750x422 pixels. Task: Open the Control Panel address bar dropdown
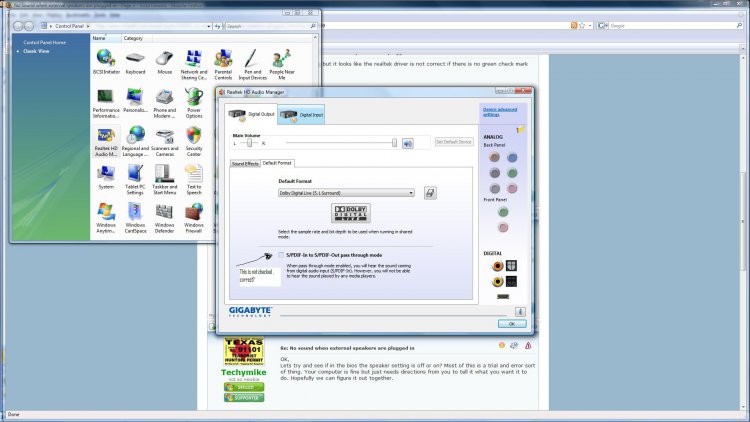coord(209,26)
